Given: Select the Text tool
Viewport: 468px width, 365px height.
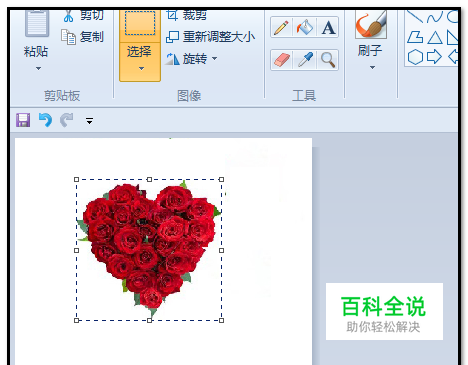Looking at the screenshot, I should coord(328,27).
